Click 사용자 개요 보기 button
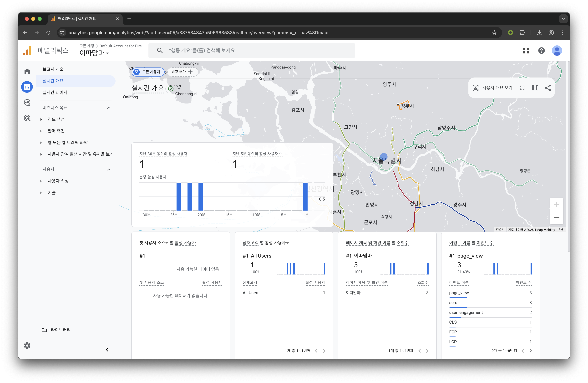 493,88
